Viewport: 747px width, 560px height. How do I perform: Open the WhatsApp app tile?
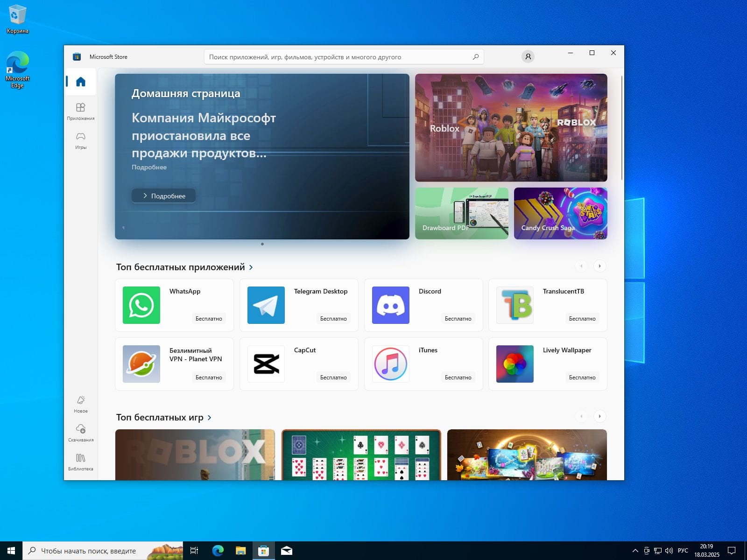pyautogui.click(x=174, y=305)
